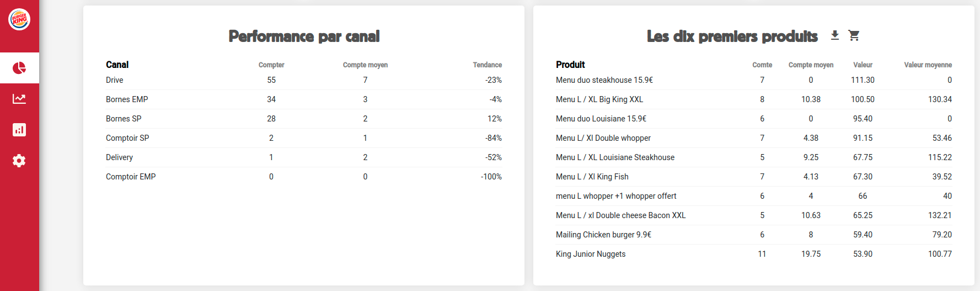The image size is (980, 291).
Task: Select Menu L / XL Big King XXL
Action: [x=599, y=99]
